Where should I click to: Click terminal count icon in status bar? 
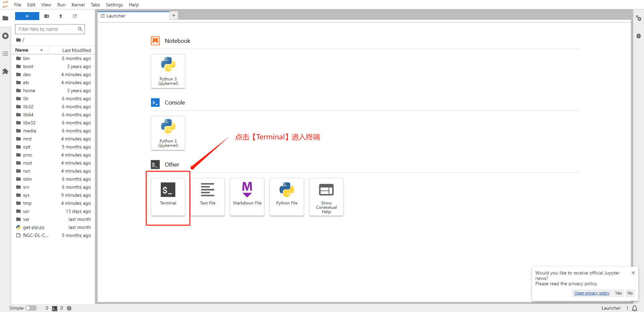pyautogui.click(x=55, y=308)
